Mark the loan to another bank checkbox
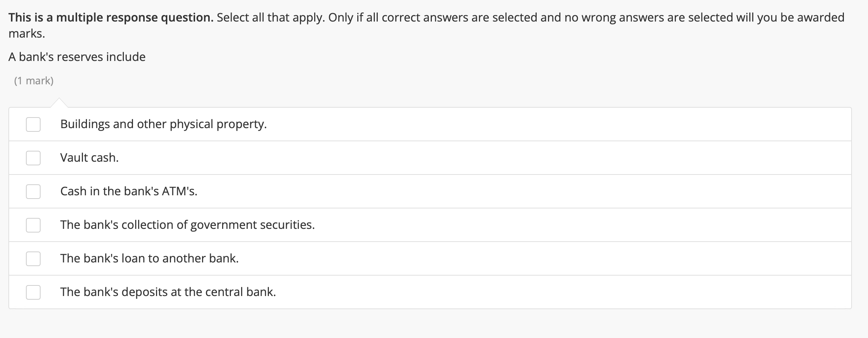868x338 pixels. coord(33,259)
